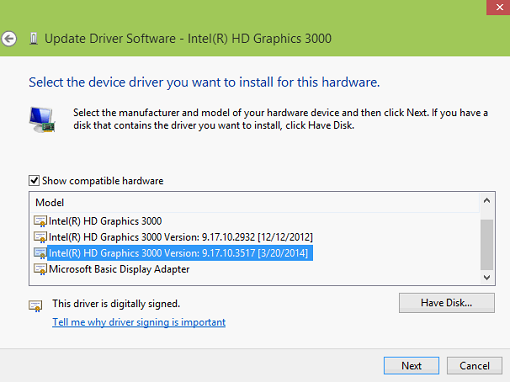The width and height of the screenshot is (510, 382).
Task: Click the digitally signed certificate icon
Action: point(35,306)
